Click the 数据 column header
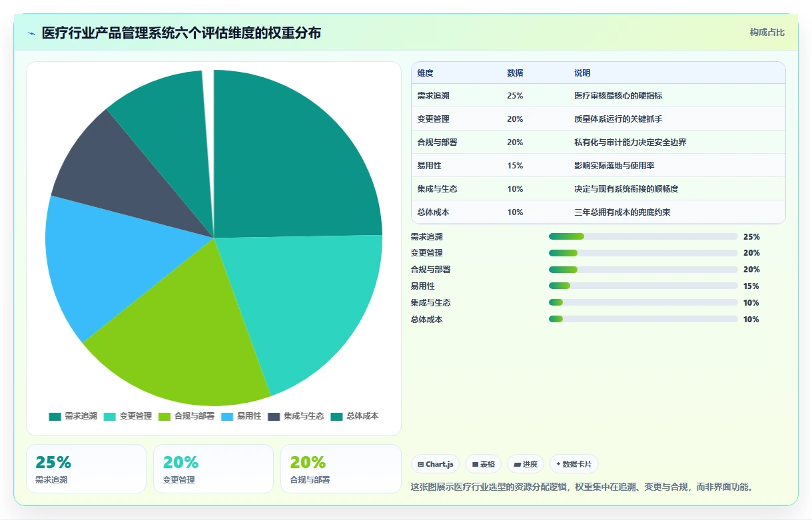The height and width of the screenshot is (520, 812). click(x=515, y=73)
